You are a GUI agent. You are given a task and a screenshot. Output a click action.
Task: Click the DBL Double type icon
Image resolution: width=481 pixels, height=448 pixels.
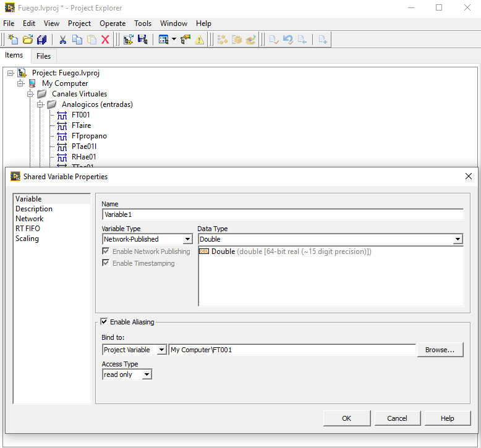point(204,251)
